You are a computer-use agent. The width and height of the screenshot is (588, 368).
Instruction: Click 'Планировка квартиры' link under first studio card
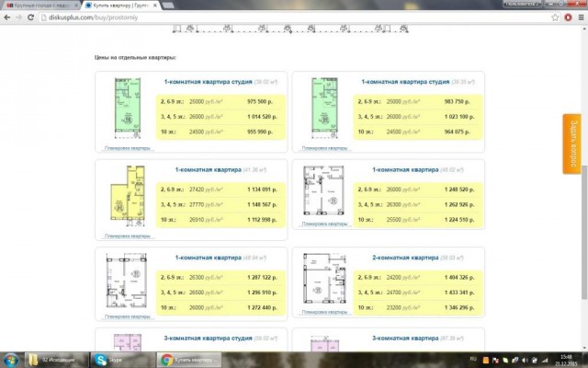pos(128,148)
